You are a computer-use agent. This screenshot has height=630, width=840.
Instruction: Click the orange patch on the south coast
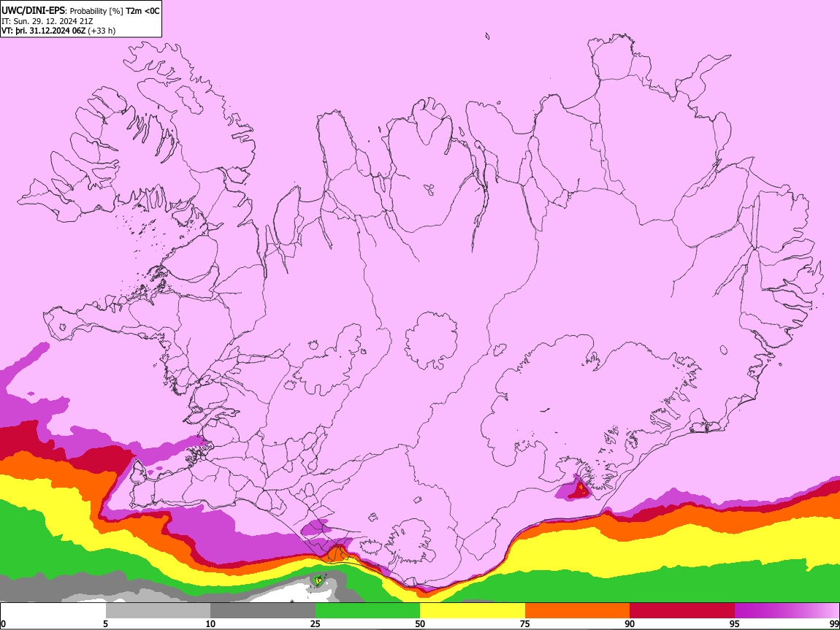coord(336,553)
